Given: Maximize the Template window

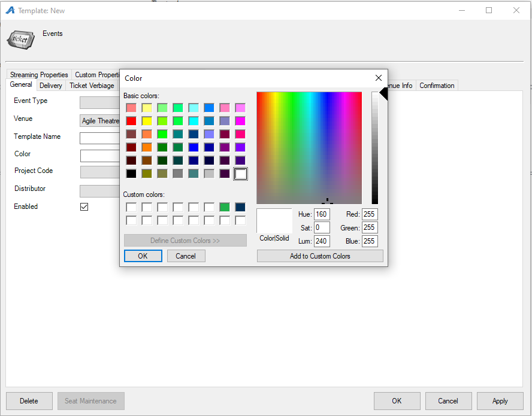Looking at the screenshot, I should (x=489, y=11).
